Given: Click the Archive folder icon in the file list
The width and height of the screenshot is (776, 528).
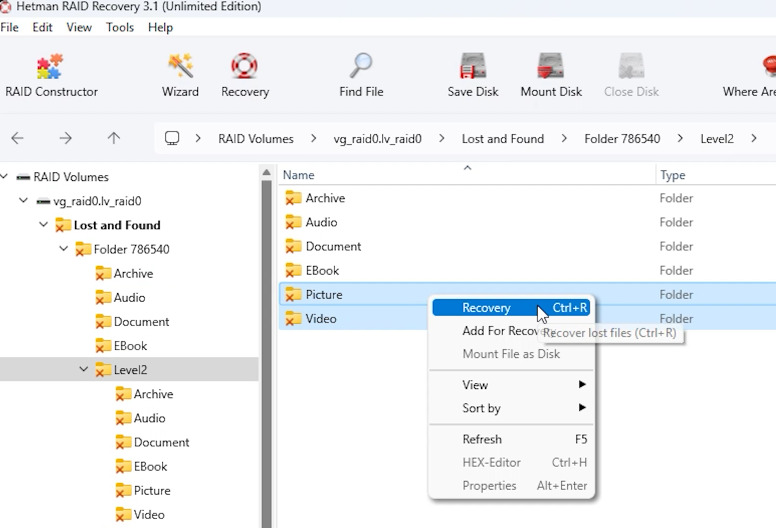Looking at the screenshot, I should click(x=293, y=198).
